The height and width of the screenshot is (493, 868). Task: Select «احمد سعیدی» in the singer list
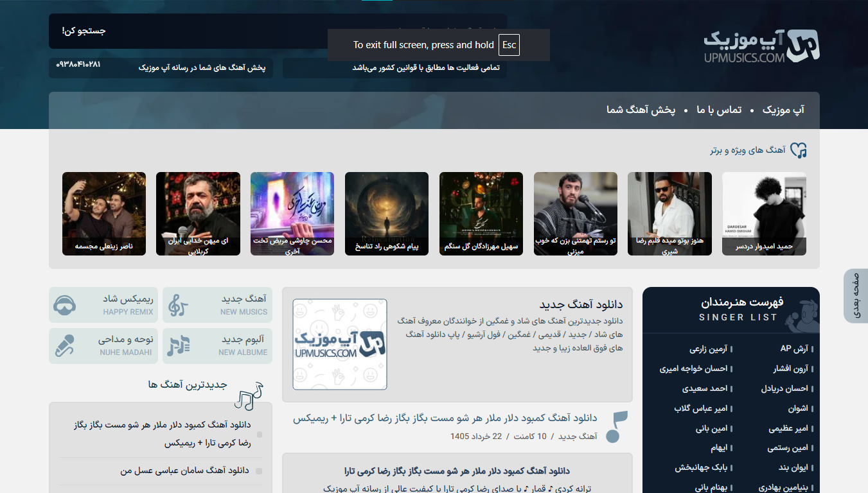click(x=705, y=388)
